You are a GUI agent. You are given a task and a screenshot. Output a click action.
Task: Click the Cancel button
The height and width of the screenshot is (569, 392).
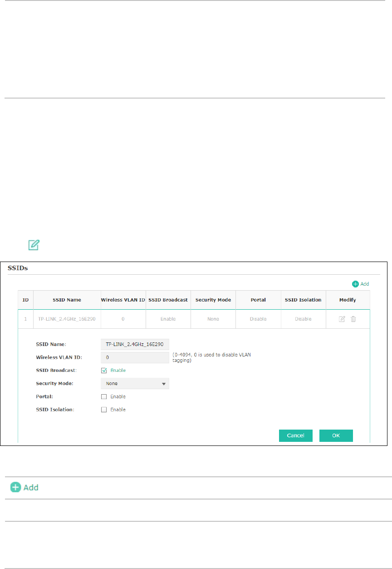tap(295, 435)
